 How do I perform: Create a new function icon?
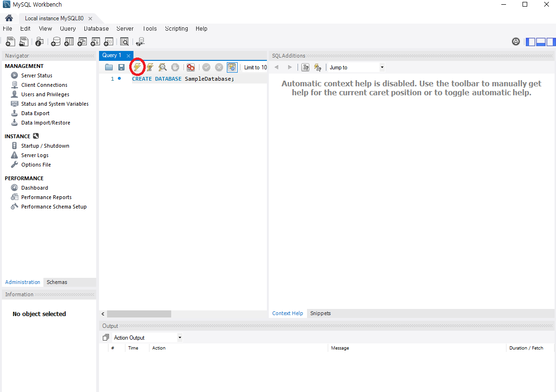click(108, 42)
